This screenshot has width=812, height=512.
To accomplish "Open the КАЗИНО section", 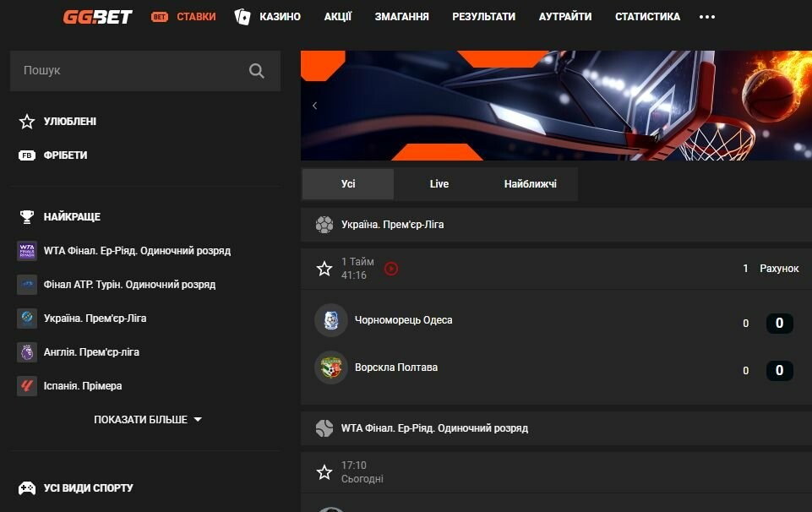I will coord(281,17).
